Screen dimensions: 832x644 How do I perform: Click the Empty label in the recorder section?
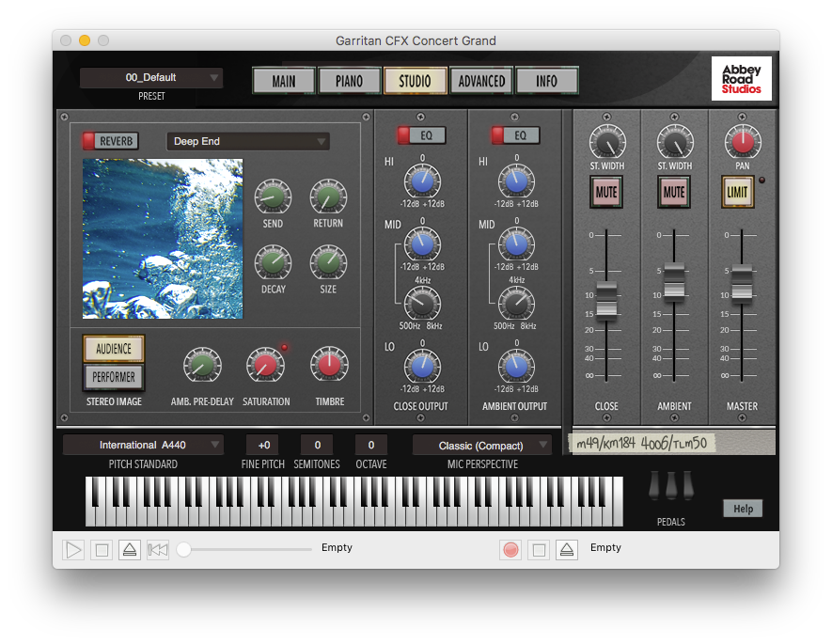(x=605, y=547)
